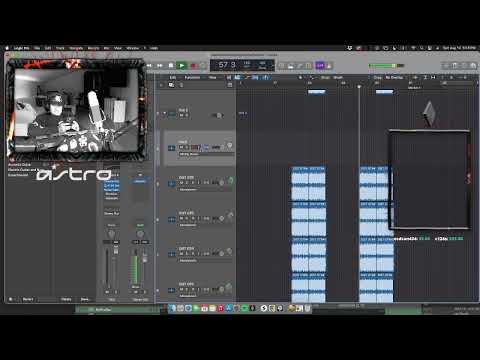The image size is (480, 360).
Task: Click the red Record button in transport
Action: (193, 66)
